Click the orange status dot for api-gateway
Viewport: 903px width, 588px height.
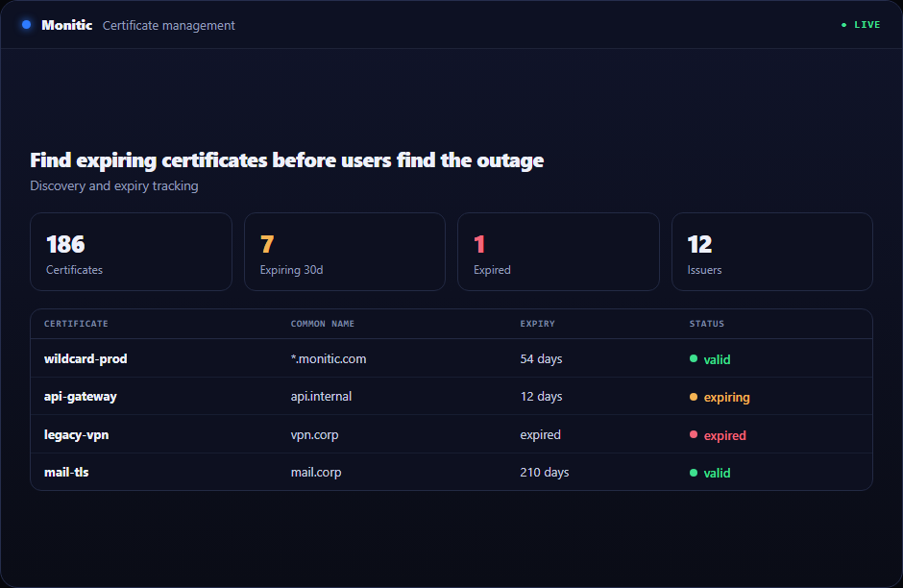point(694,397)
